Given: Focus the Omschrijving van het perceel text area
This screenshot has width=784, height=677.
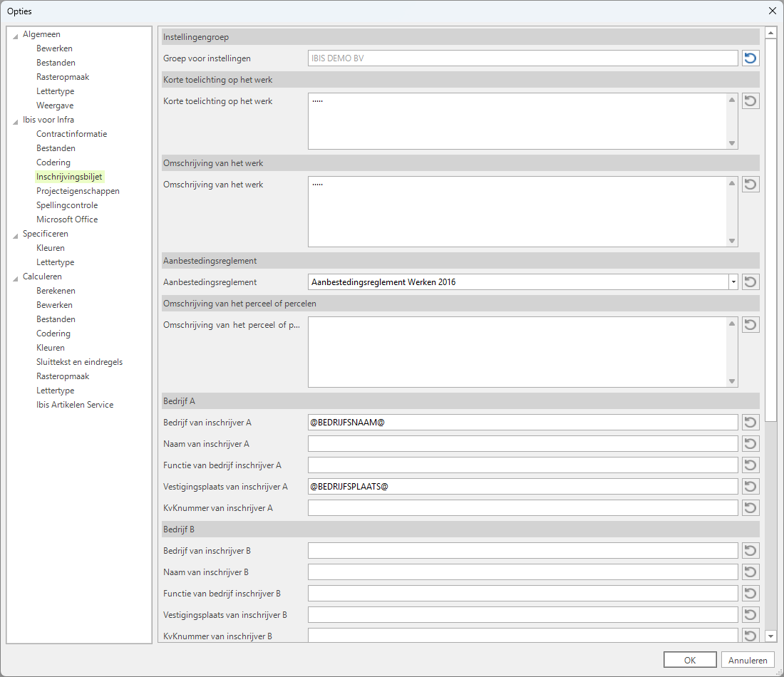Looking at the screenshot, I should 517,352.
